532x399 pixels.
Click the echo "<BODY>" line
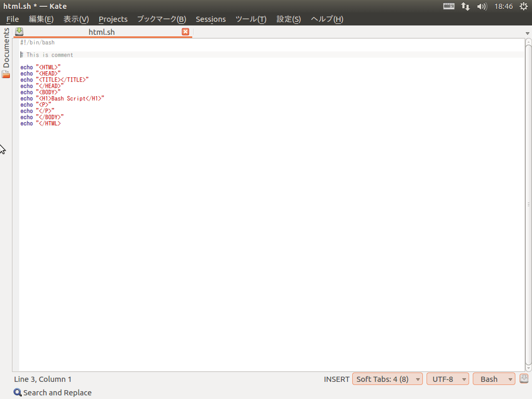pyautogui.click(x=41, y=92)
